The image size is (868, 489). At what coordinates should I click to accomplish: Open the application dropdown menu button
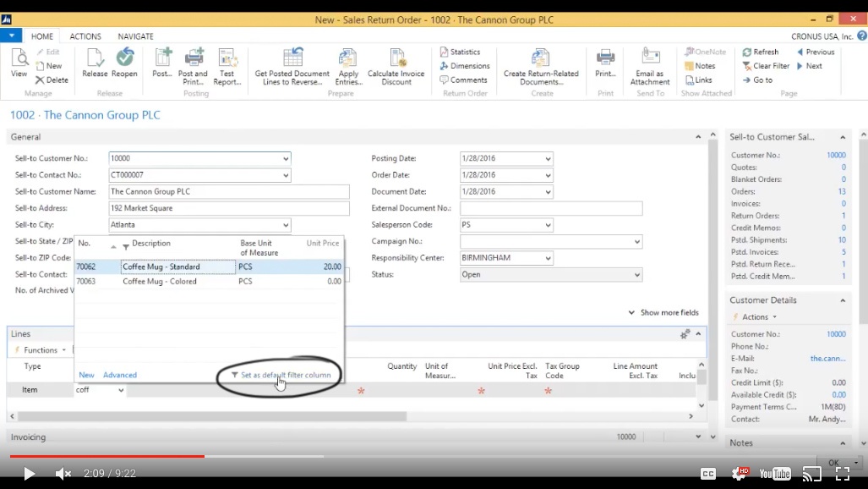tap(11, 36)
